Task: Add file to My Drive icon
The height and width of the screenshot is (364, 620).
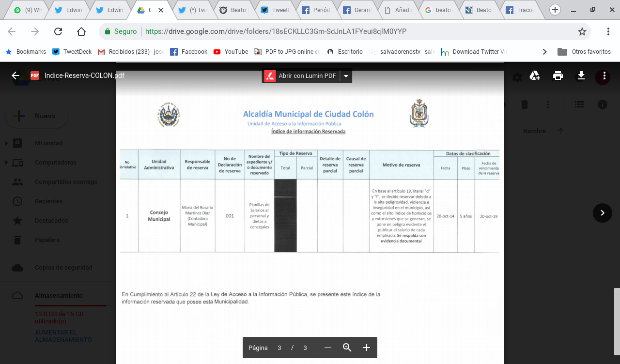Action: click(535, 76)
